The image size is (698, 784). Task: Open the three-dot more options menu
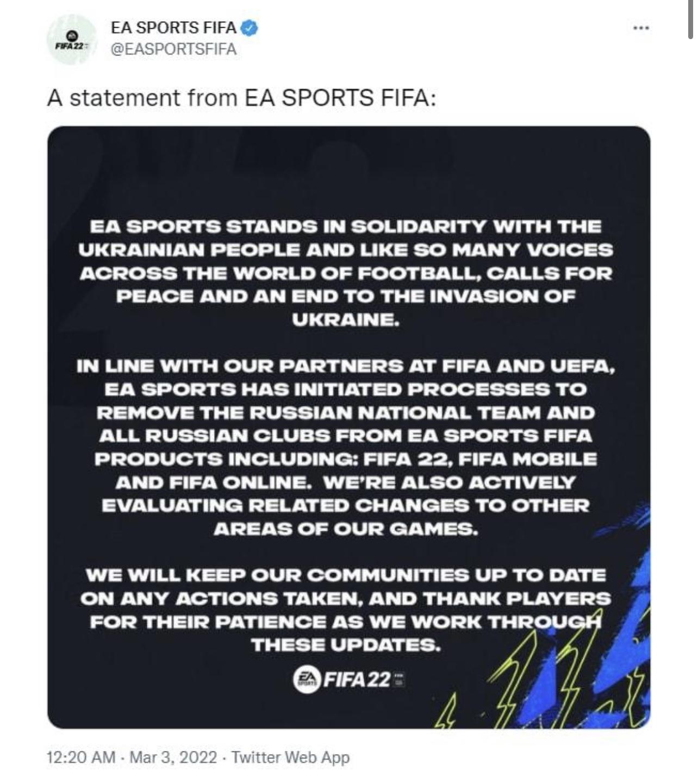tap(641, 28)
